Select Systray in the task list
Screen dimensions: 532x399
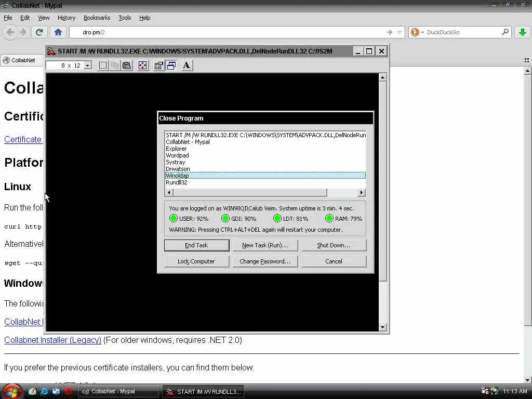(x=265, y=162)
